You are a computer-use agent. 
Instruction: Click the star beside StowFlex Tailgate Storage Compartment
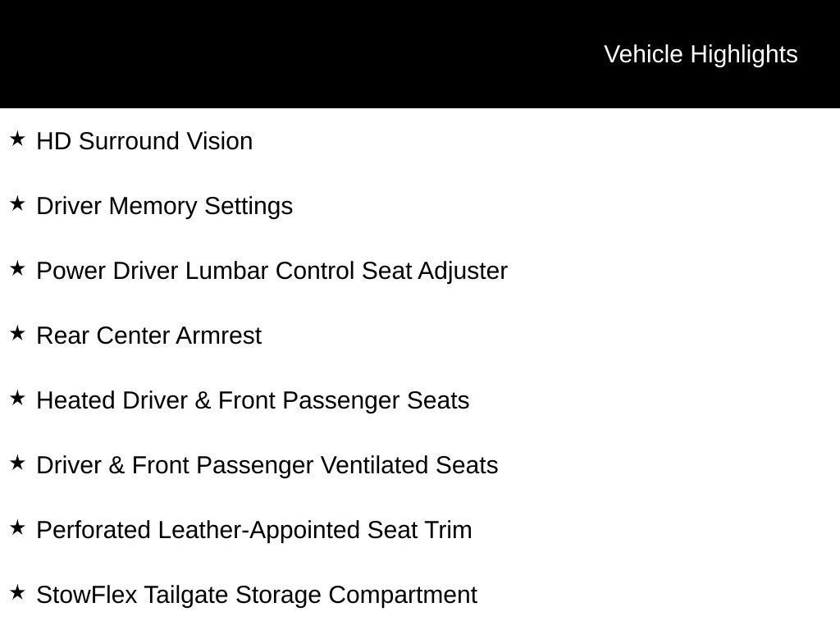point(18,593)
